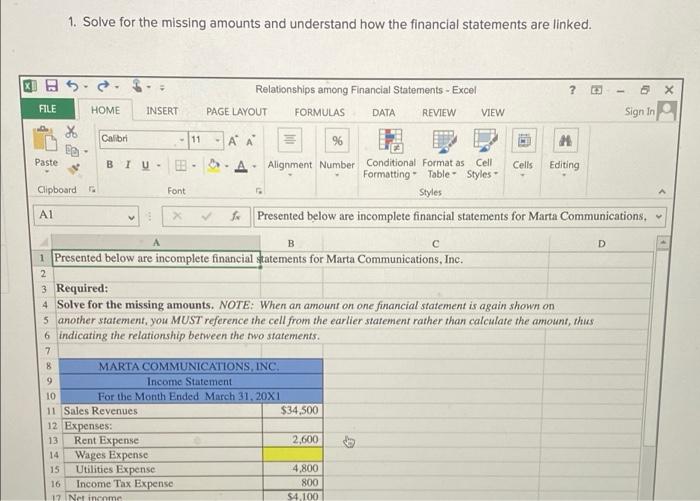The height and width of the screenshot is (501, 700).
Task: Click the vertical scrollbar up arrow
Action: (x=662, y=244)
